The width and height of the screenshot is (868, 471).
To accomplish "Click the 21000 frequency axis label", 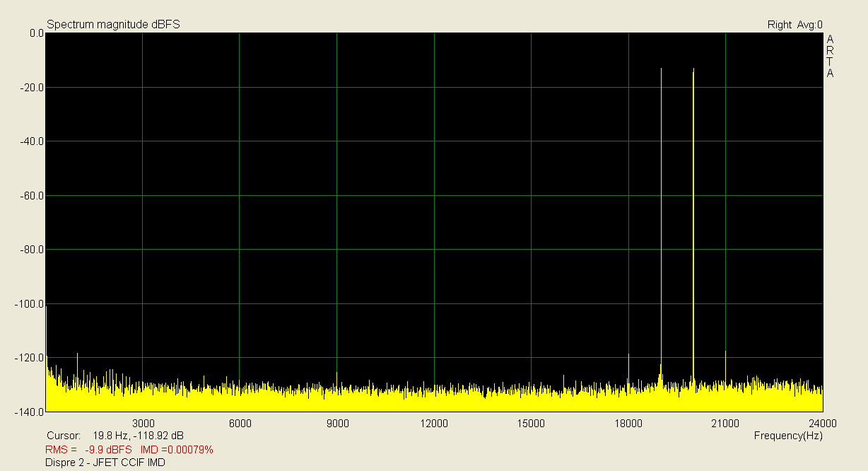I will (x=725, y=424).
